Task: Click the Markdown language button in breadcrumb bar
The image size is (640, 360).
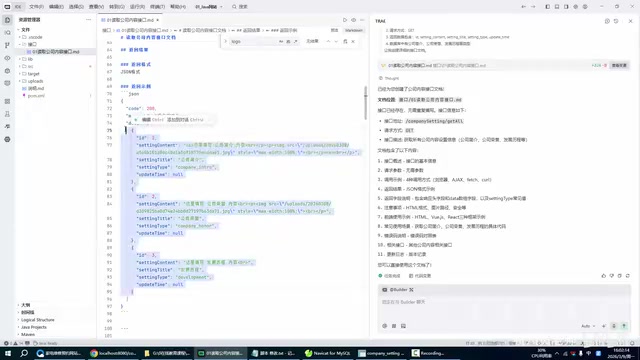Action: (353, 30)
